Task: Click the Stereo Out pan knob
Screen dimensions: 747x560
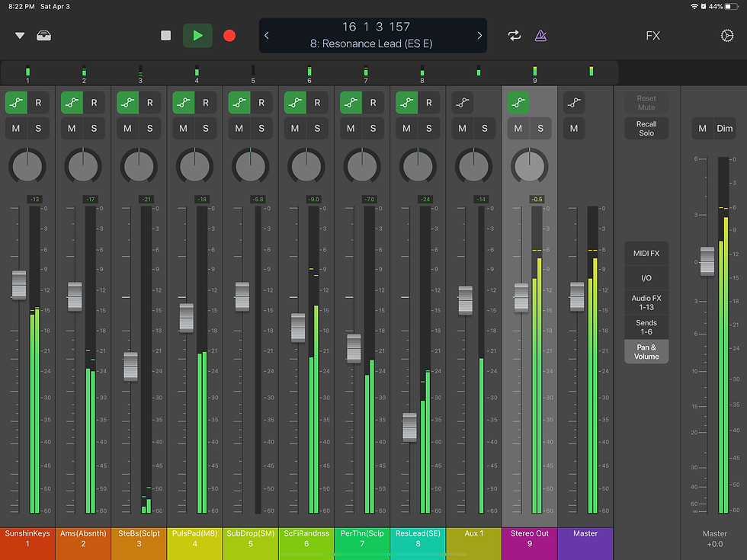Action: pyautogui.click(x=529, y=166)
